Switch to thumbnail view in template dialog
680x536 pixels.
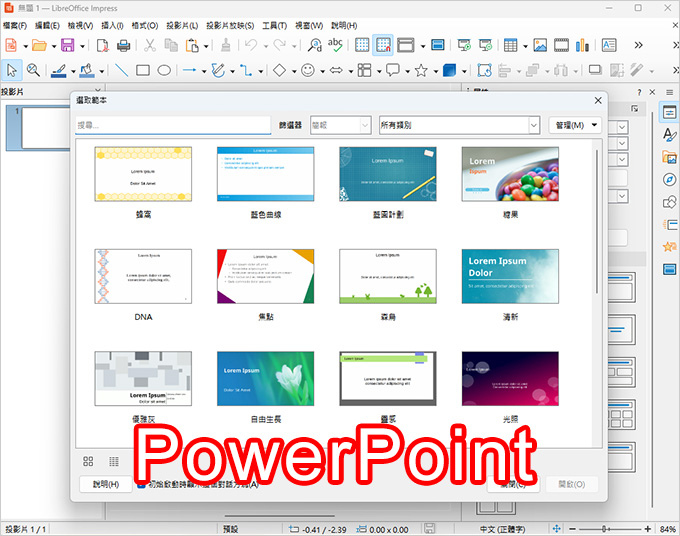point(88,461)
